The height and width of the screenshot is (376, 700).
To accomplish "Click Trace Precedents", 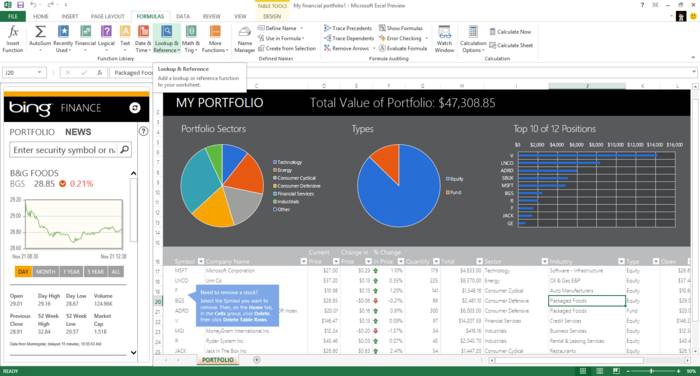I will [348, 28].
